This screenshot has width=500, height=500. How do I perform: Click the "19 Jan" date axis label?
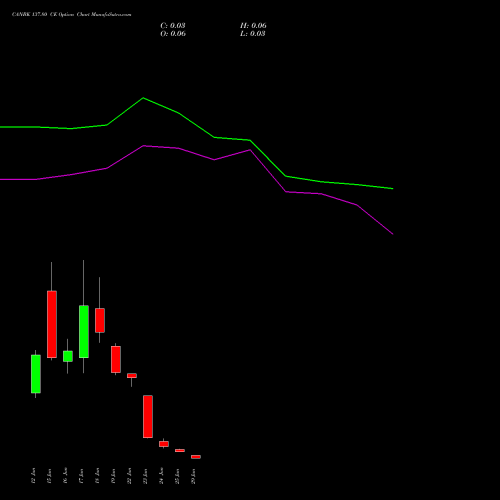click(113, 476)
